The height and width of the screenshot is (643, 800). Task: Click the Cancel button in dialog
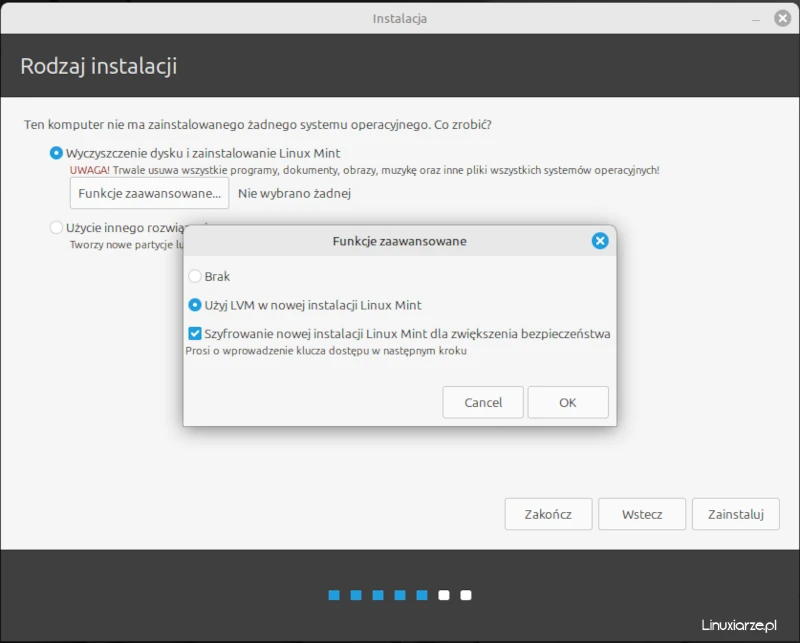[x=483, y=402]
